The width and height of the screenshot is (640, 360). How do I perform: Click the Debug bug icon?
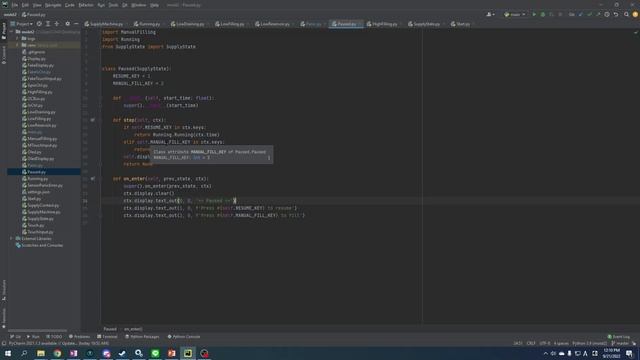pyautogui.click(x=543, y=15)
